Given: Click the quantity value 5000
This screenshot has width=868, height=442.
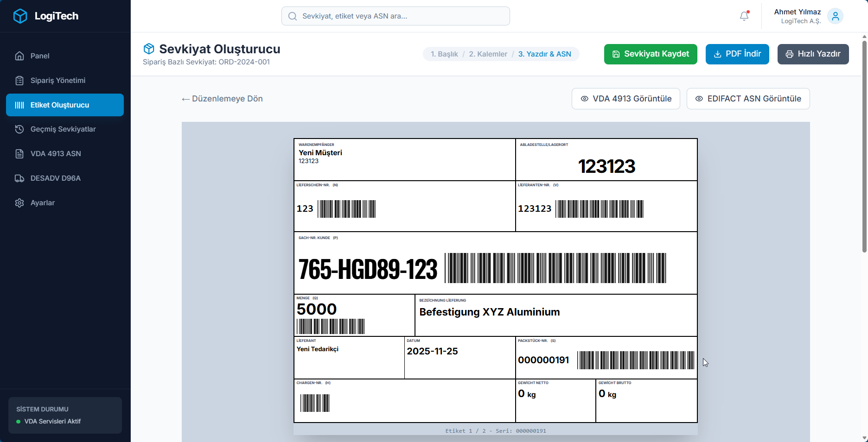Looking at the screenshot, I should (x=317, y=309).
